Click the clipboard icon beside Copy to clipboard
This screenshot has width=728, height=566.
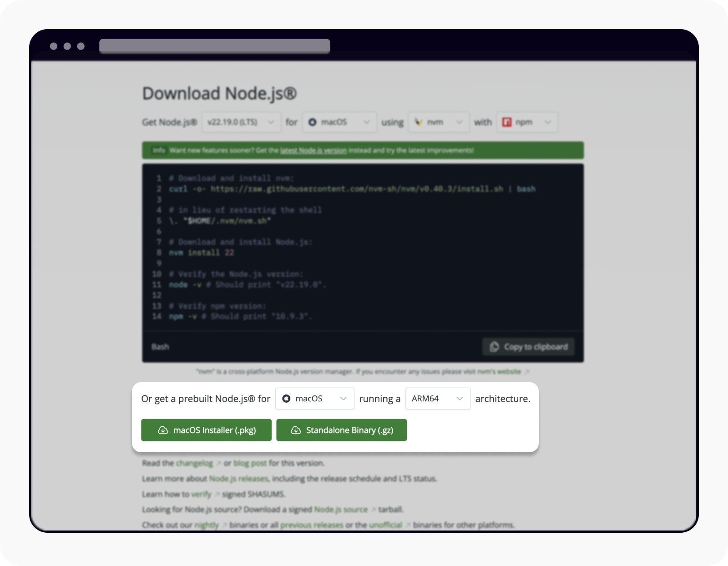click(494, 347)
